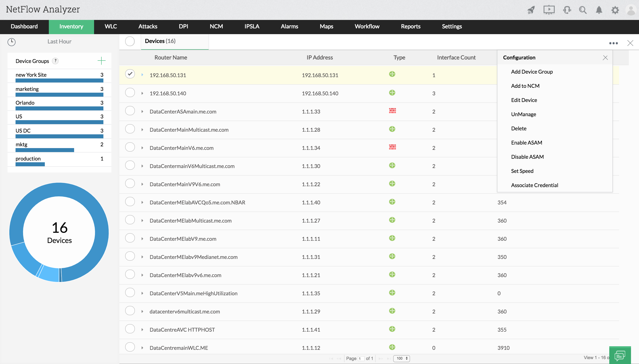Screen dimensions: 639x364
Task: Click Associate Credential option
Action: pyautogui.click(x=534, y=185)
